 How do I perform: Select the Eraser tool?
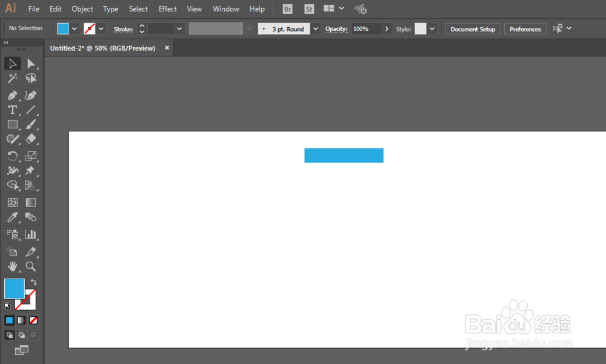click(x=31, y=139)
